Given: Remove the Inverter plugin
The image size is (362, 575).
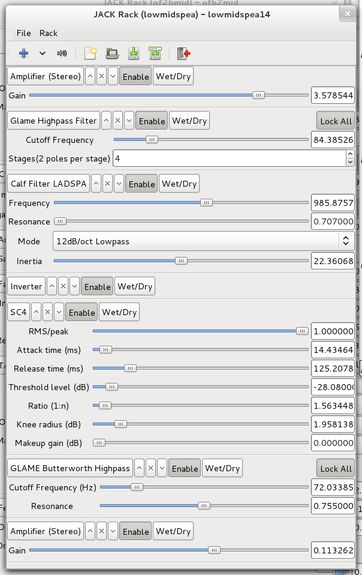Looking at the screenshot, I should pos(63,286).
